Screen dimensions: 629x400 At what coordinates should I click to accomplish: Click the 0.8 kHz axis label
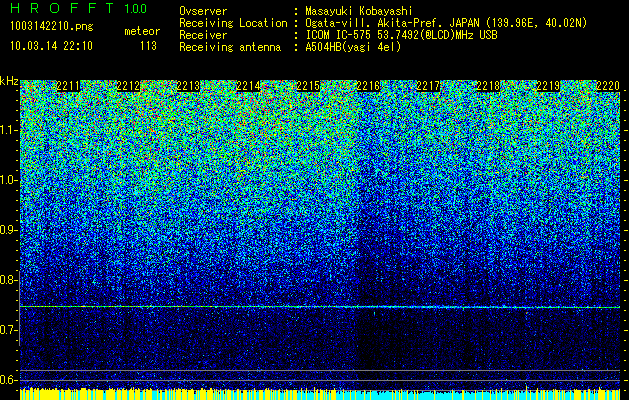[9, 280]
